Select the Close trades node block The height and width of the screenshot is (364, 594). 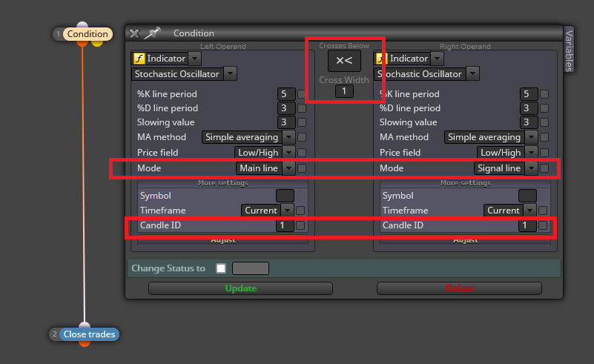[x=89, y=334]
